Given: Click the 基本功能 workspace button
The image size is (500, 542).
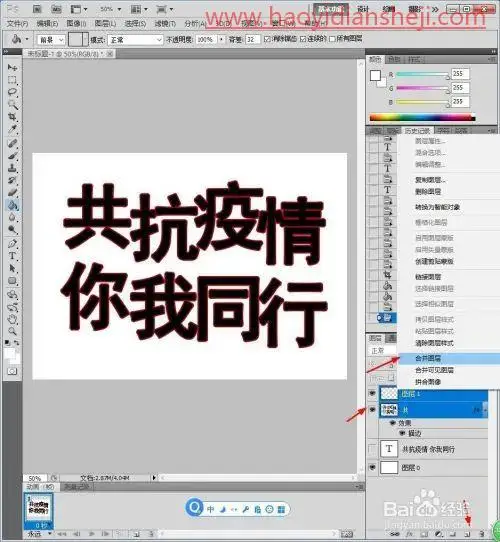Looking at the screenshot, I should [x=331, y=9].
